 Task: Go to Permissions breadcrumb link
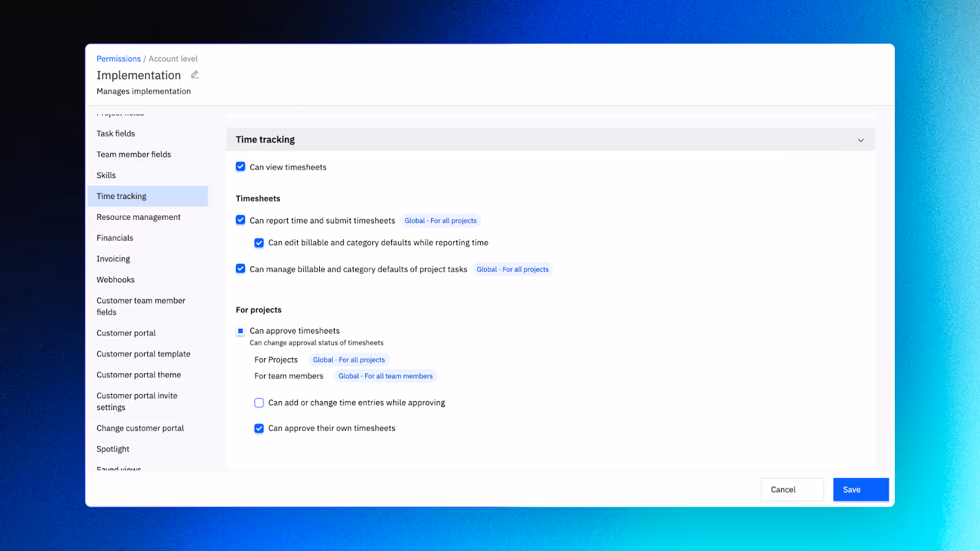pos(119,59)
